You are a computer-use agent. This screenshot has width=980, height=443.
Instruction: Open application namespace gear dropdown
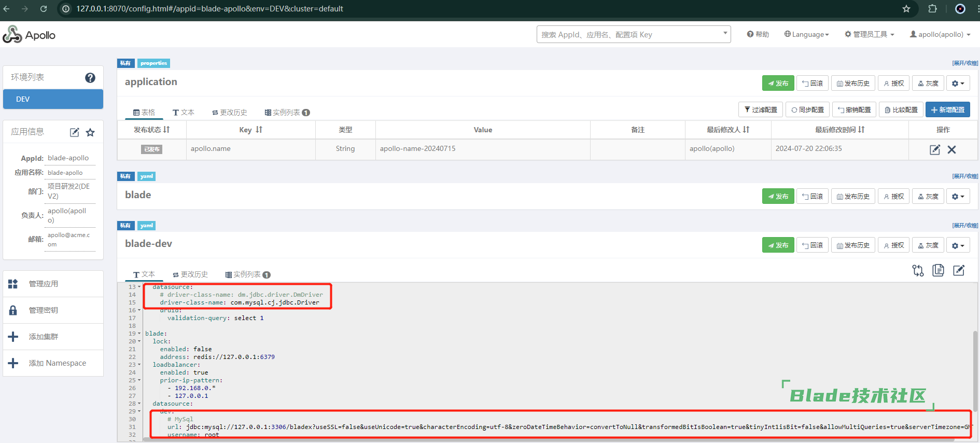[958, 83]
